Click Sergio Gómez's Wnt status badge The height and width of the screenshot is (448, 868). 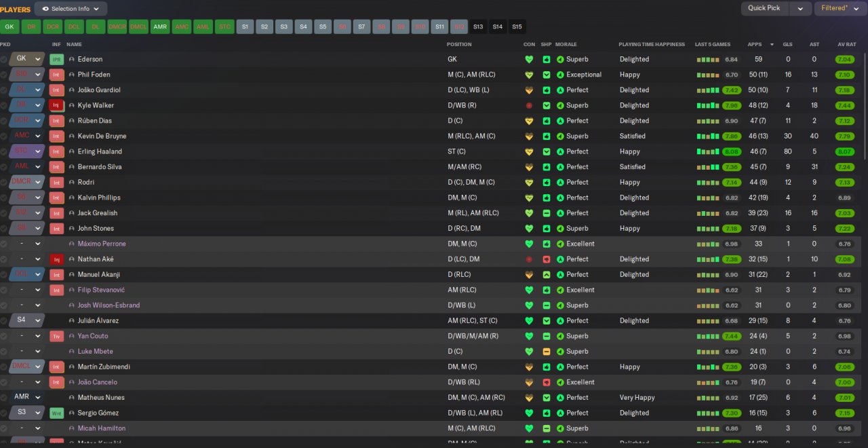tap(56, 413)
